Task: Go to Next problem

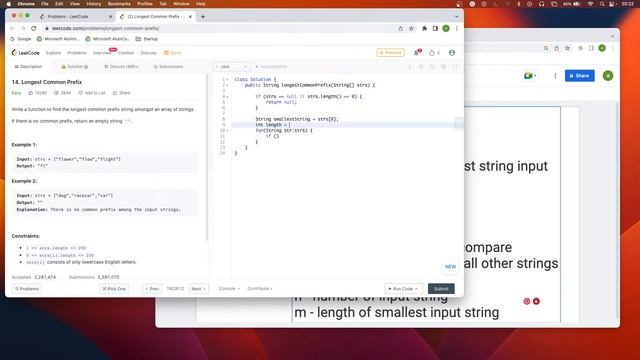Action: coord(199,289)
